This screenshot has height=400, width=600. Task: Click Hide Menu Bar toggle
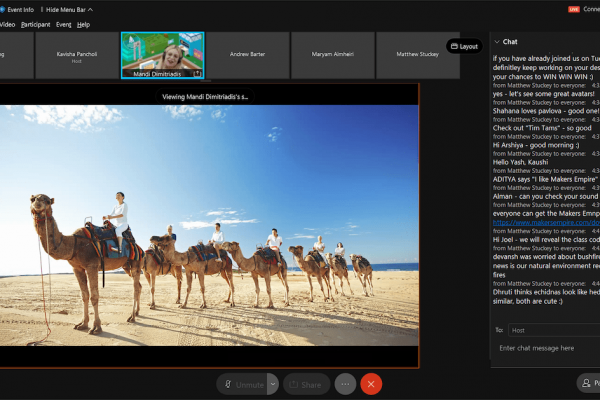point(72,8)
